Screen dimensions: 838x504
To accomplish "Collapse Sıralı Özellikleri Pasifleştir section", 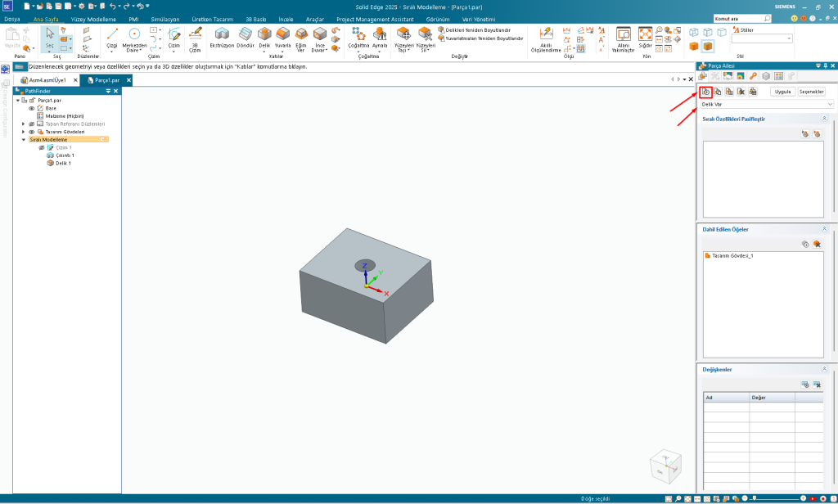I will pyautogui.click(x=824, y=119).
